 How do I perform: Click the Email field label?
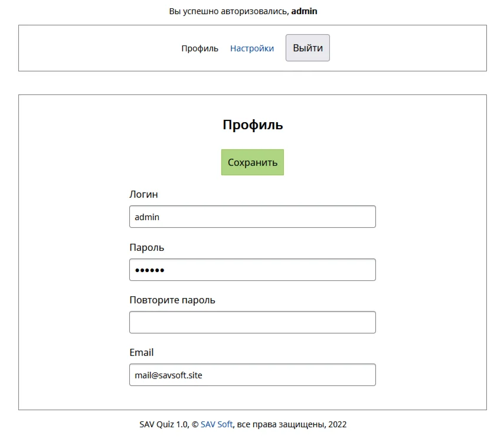(x=142, y=352)
